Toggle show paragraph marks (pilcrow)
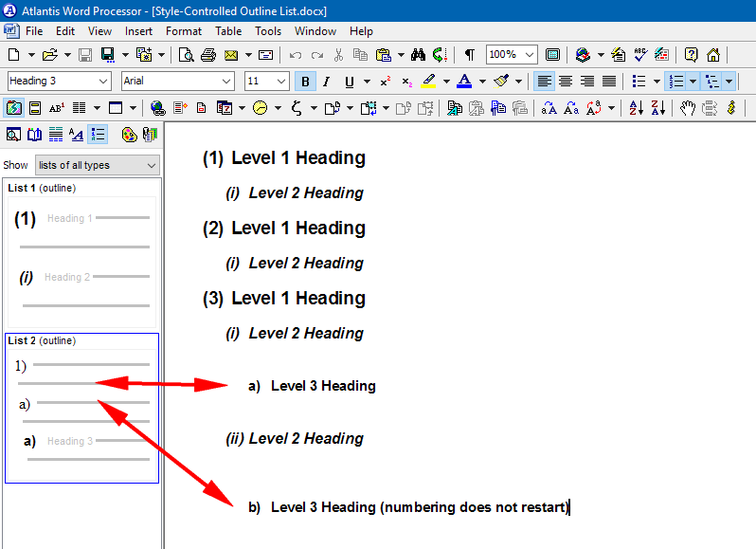Viewport: 756px width, 549px height. click(469, 55)
